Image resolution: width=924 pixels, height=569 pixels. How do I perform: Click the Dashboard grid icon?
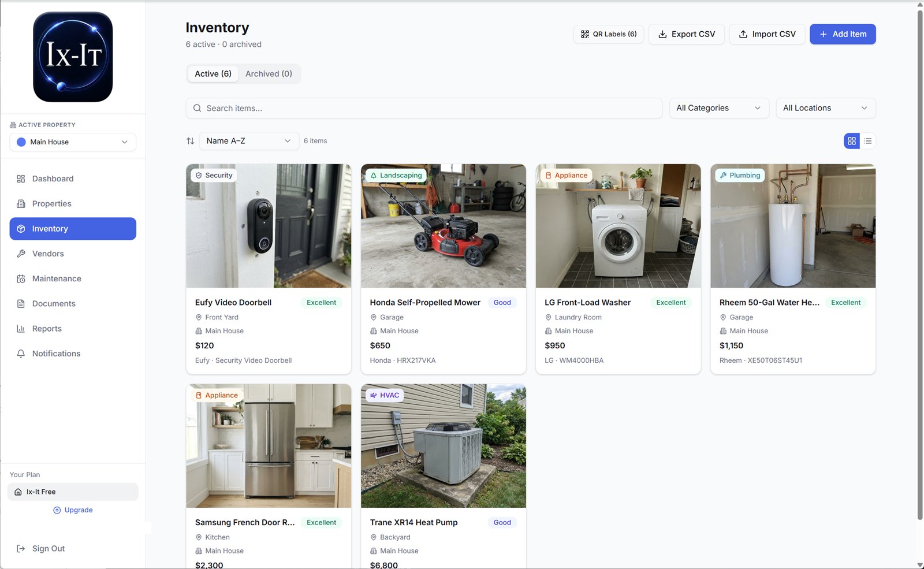pyautogui.click(x=21, y=178)
